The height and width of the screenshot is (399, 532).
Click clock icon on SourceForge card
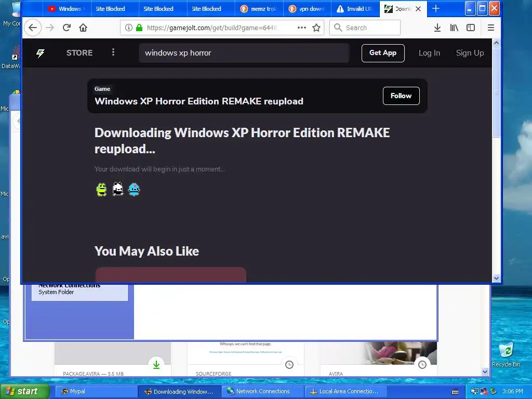click(x=289, y=365)
